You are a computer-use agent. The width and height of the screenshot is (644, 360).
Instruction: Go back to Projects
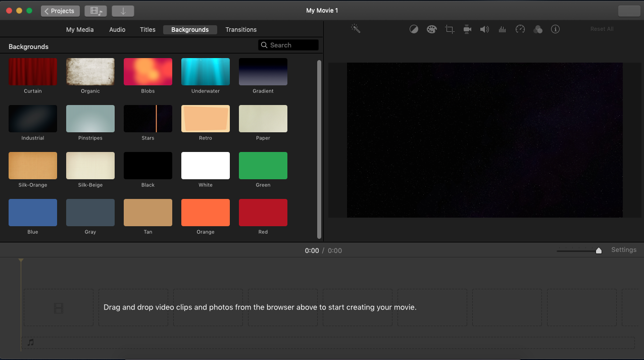[60, 11]
